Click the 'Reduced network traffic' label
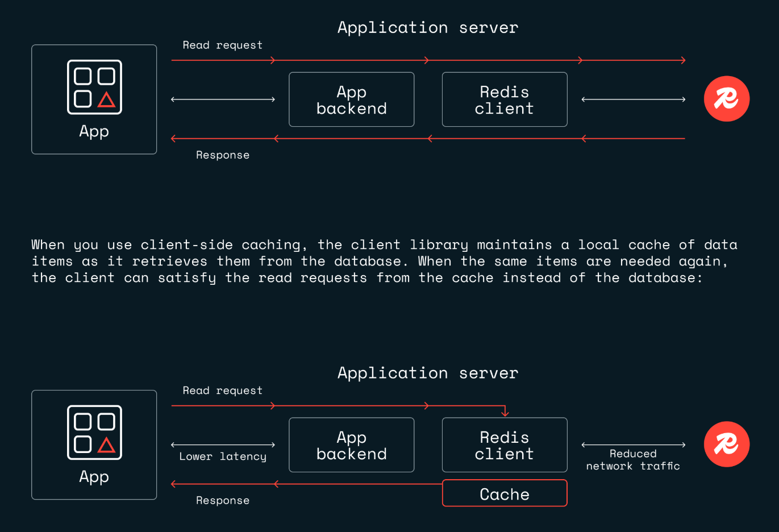 point(633,460)
